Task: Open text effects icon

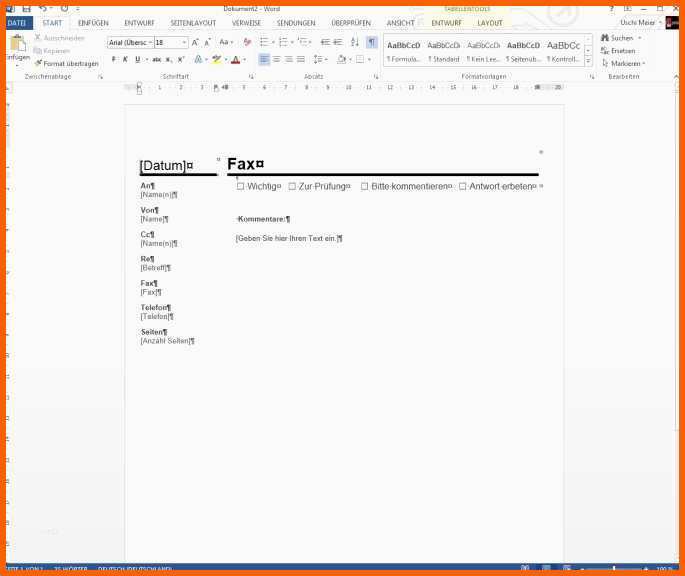Action: coord(198,59)
